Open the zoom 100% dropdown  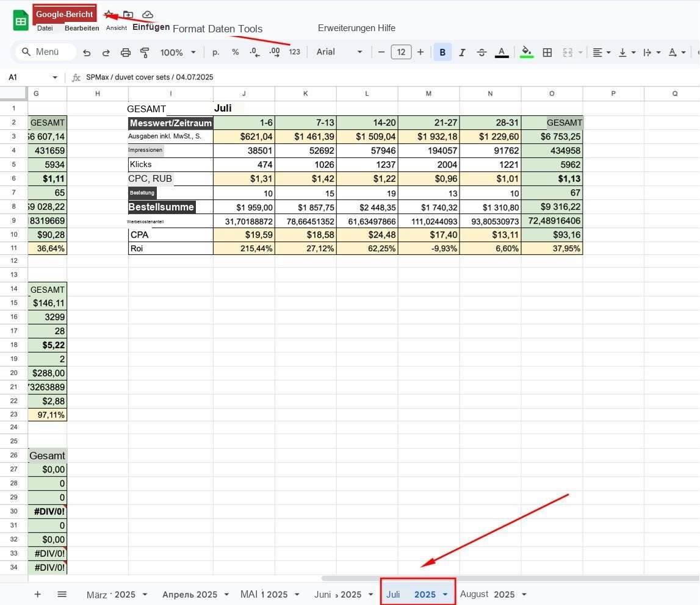pos(178,52)
